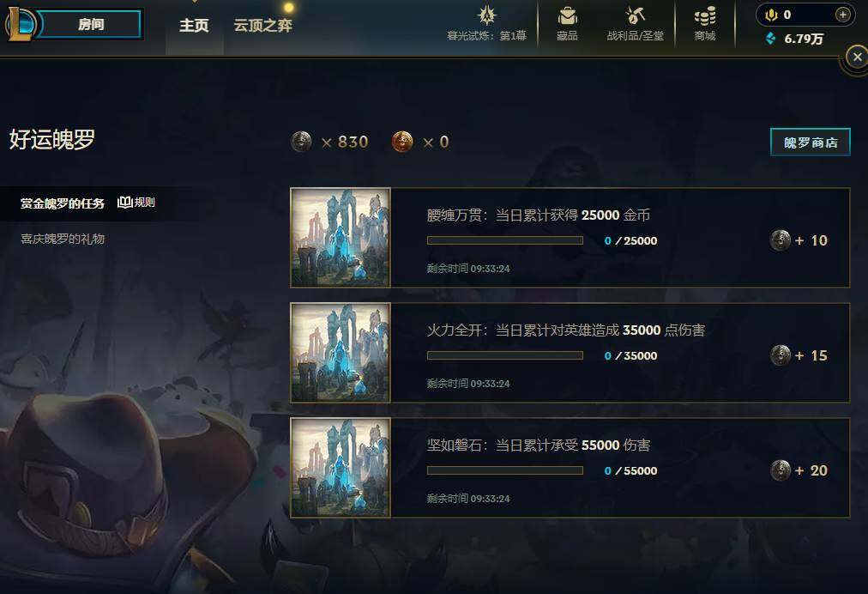The height and width of the screenshot is (594, 868).
Task: Select 赏金魄罗的任务 in the sidebar
Action: click(x=63, y=203)
